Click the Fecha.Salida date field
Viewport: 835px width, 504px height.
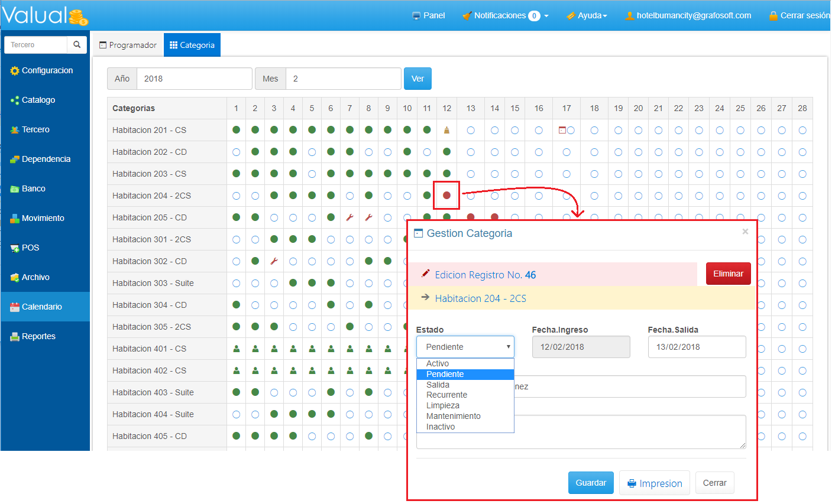(697, 347)
